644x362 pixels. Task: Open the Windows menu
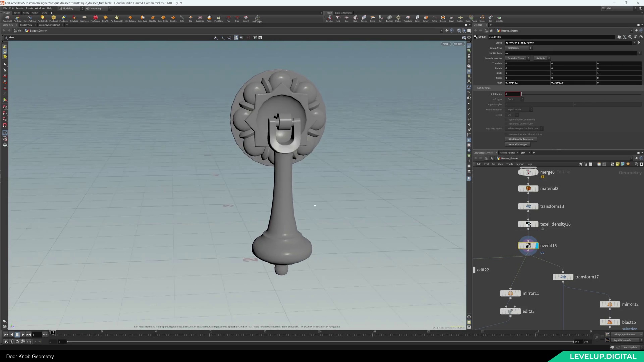pyautogui.click(x=40, y=8)
